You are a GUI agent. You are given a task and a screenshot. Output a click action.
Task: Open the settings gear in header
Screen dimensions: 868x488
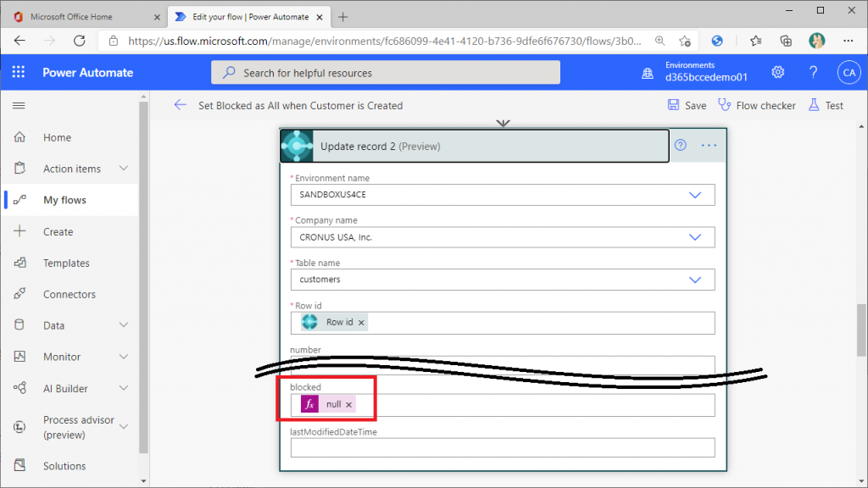[x=778, y=73]
